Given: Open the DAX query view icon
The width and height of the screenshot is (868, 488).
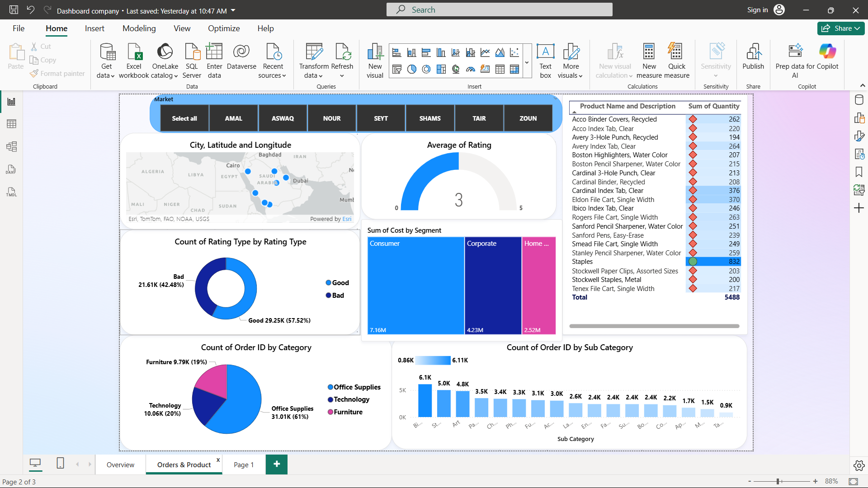Looking at the screenshot, I should (x=11, y=169).
